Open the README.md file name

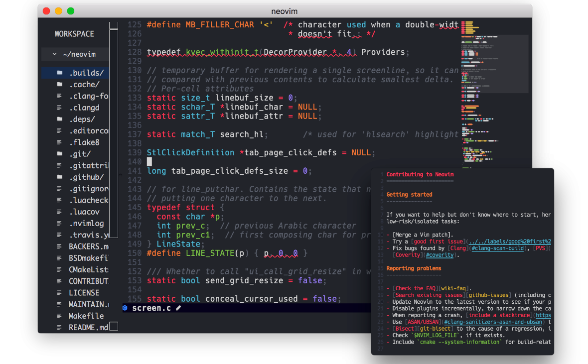tap(89, 328)
